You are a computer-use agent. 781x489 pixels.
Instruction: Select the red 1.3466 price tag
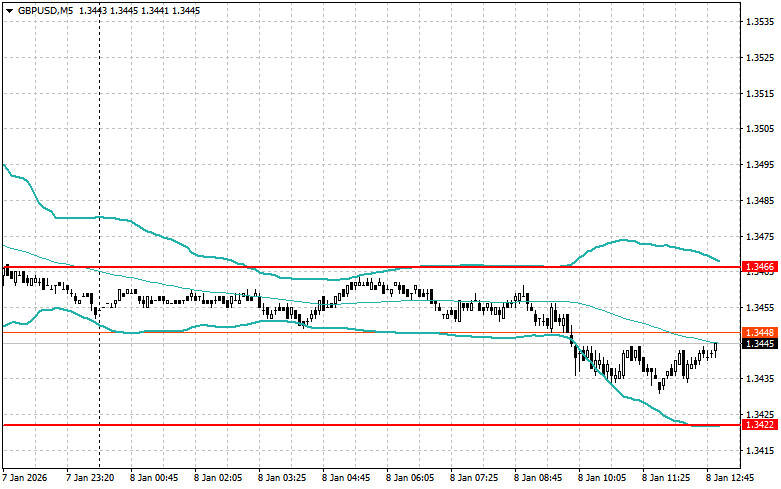pos(759,267)
